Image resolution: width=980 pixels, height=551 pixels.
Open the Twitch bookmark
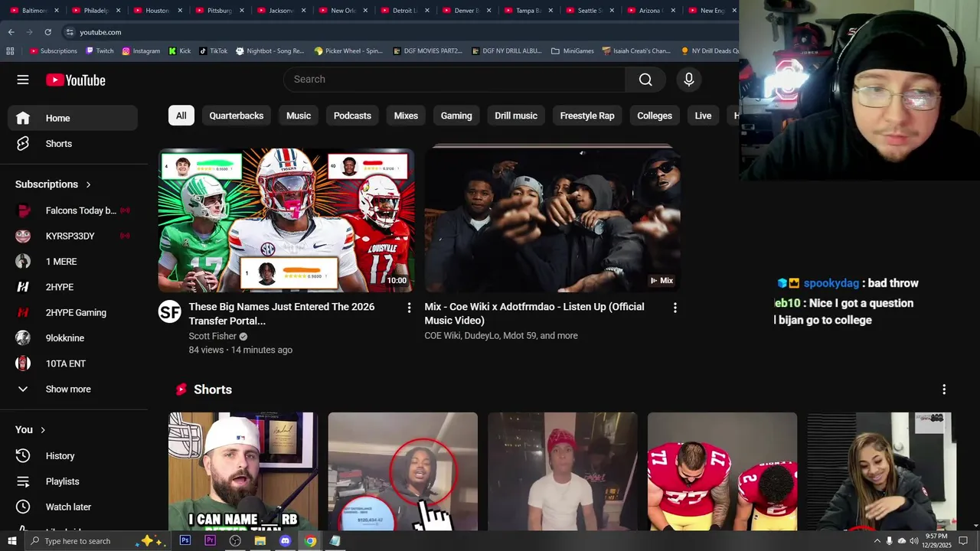coord(100,51)
